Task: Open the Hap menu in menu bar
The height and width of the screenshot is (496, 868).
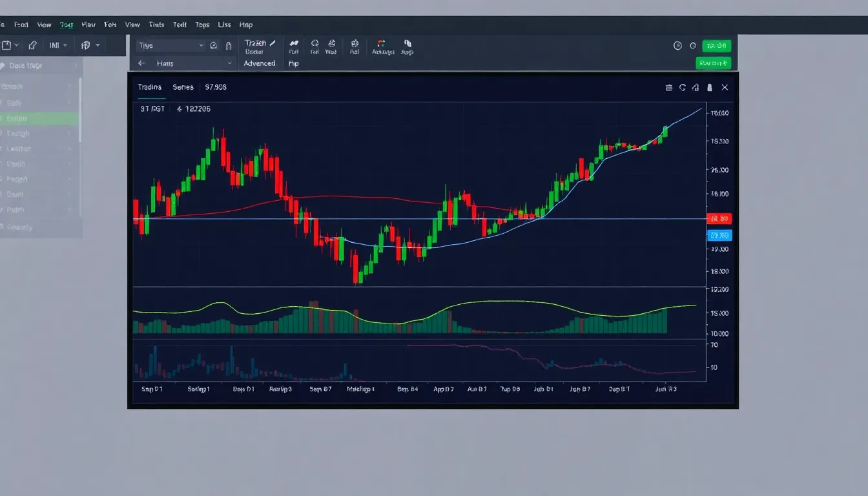Action: coord(246,25)
